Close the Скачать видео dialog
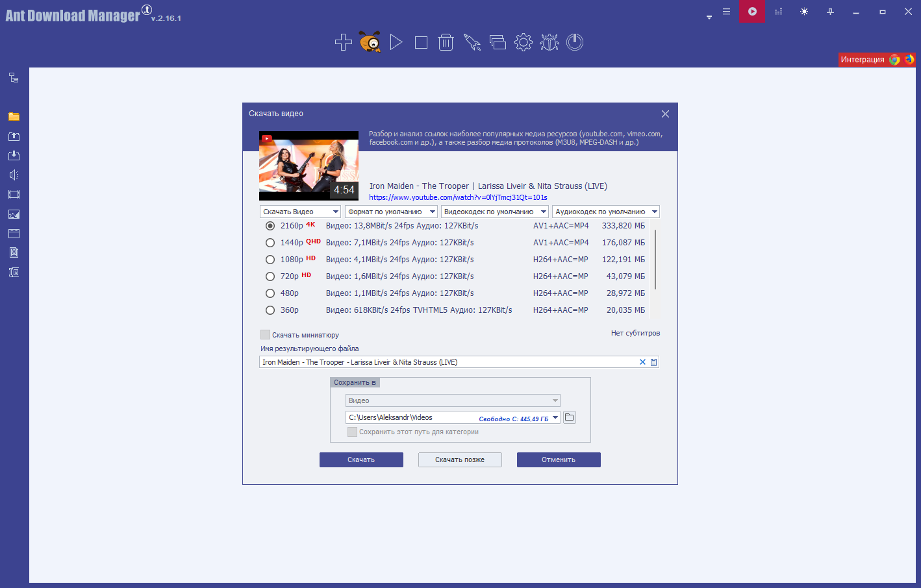Image resolution: width=921 pixels, height=588 pixels. [665, 114]
